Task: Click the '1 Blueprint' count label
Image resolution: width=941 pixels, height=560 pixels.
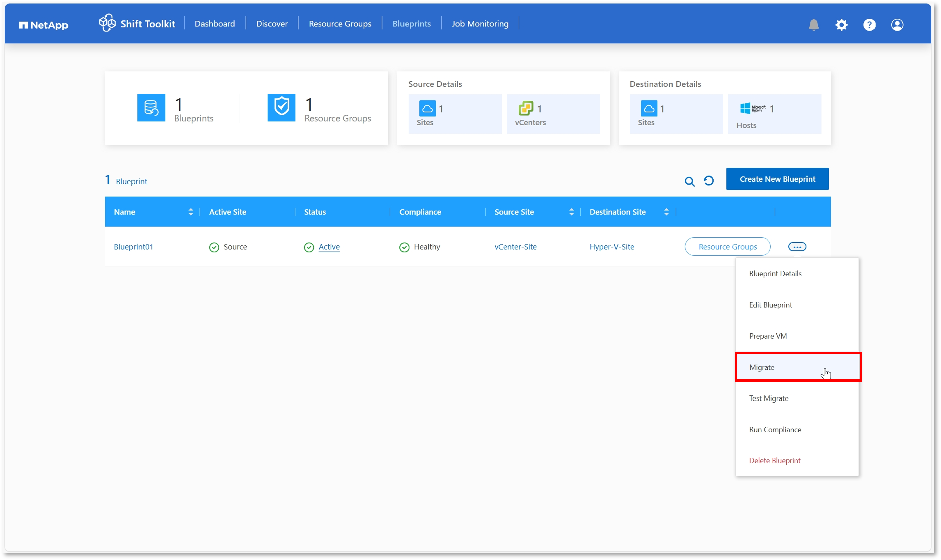Action: pos(126,180)
